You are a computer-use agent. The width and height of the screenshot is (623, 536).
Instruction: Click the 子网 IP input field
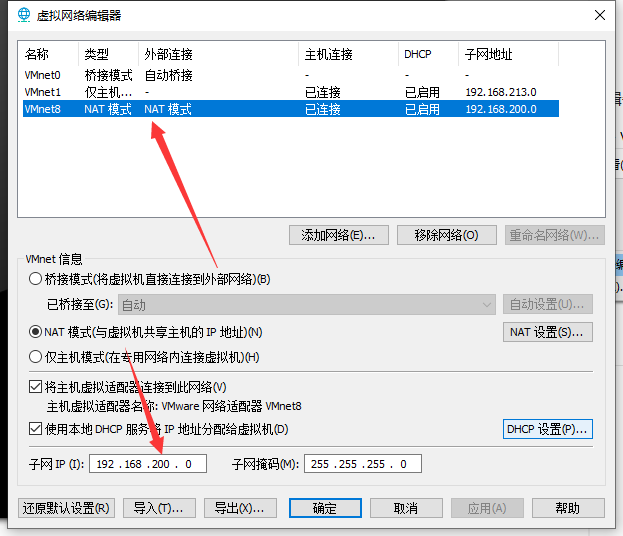pos(147,464)
